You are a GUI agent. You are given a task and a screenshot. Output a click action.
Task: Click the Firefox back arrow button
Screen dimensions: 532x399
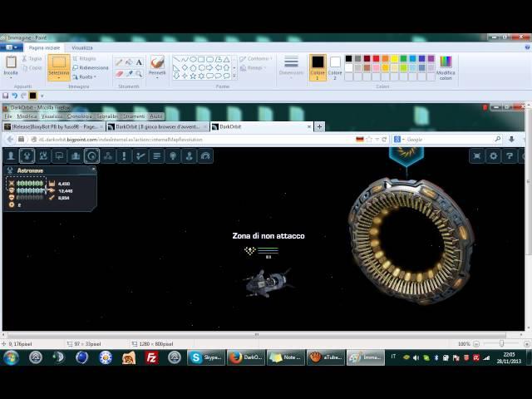[10, 139]
